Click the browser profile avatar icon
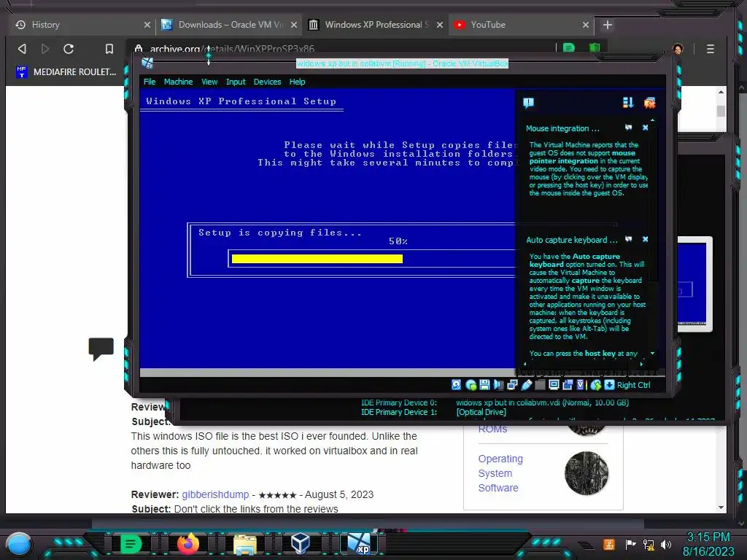Screen dimensions: 747x560 678,49
